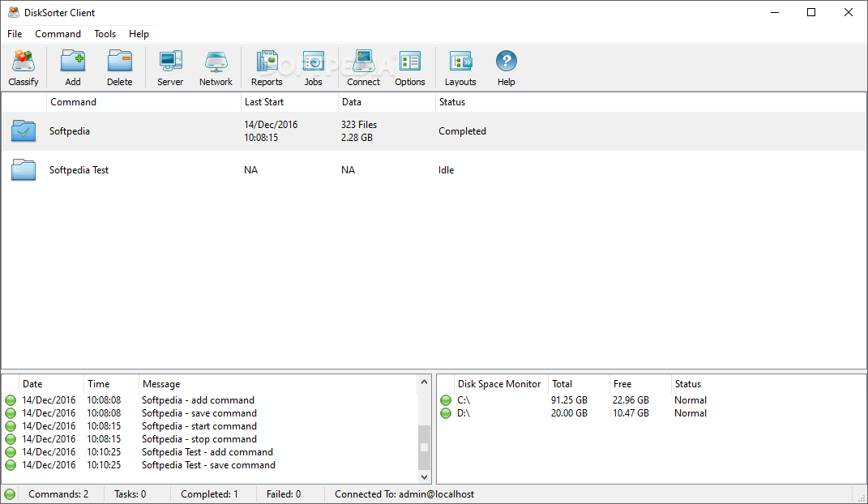Sort by the Last Start column header
The height and width of the screenshot is (504, 868).
[x=289, y=102]
